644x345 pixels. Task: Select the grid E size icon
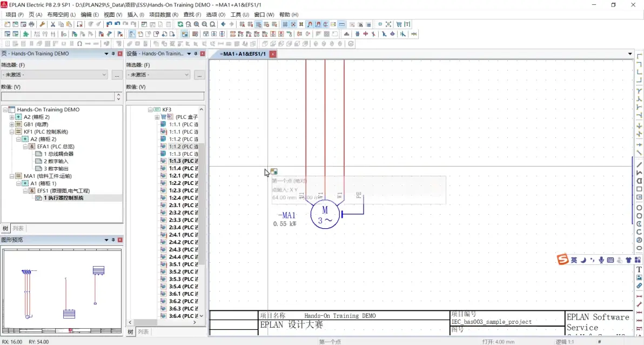point(274,24)
